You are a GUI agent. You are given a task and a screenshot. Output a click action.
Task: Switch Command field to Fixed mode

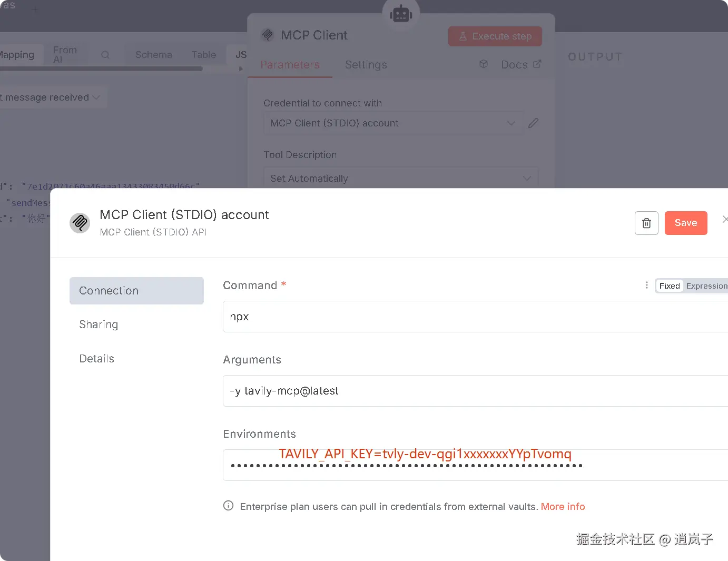pos(670,286)
